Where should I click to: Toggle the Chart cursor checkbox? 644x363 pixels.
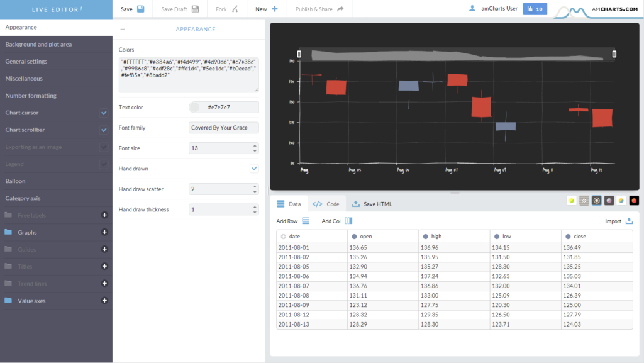(x=104, y=113)
